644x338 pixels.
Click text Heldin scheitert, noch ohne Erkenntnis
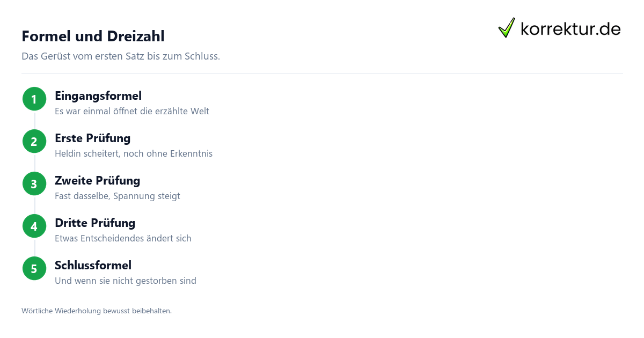pos(134,154)
